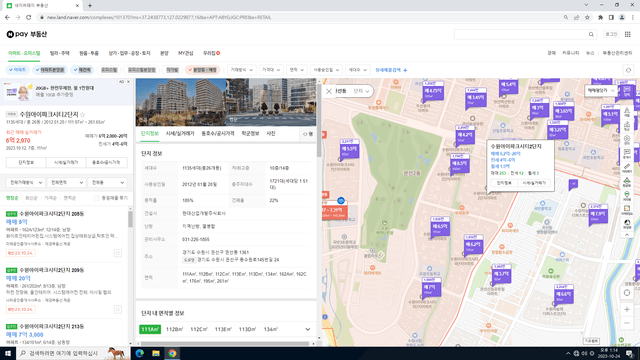Click 상세매물검색 plus link

click(x=391, y=70)
